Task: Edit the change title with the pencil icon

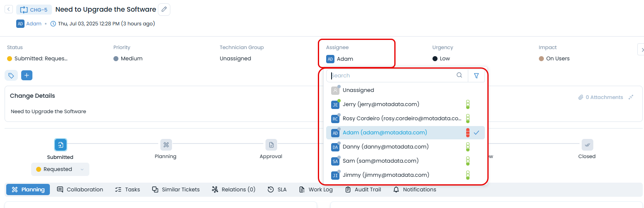Action: point(164,9)
